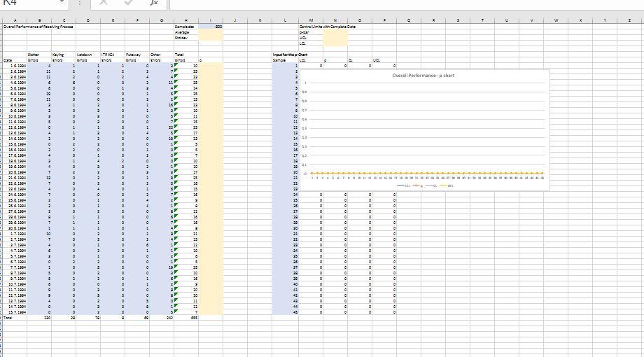
Task: Select column T header
Action: (482, 20)
